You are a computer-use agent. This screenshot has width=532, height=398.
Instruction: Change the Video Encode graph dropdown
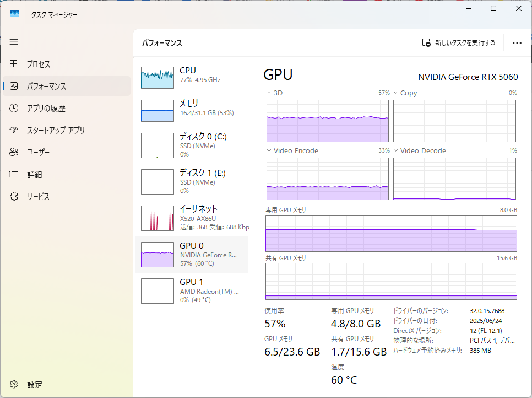269,151
